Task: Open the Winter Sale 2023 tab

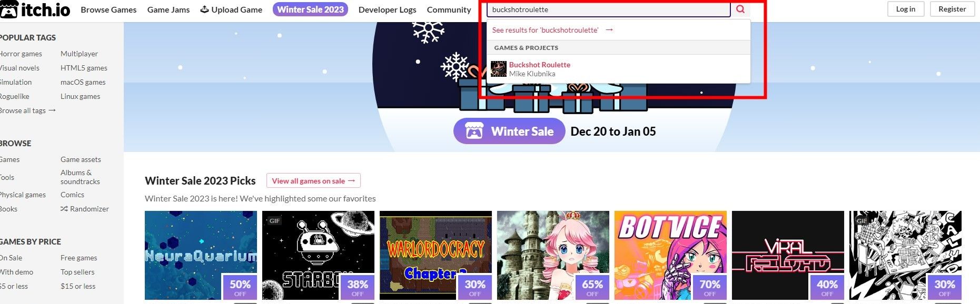Action: (x=310, y=9)
